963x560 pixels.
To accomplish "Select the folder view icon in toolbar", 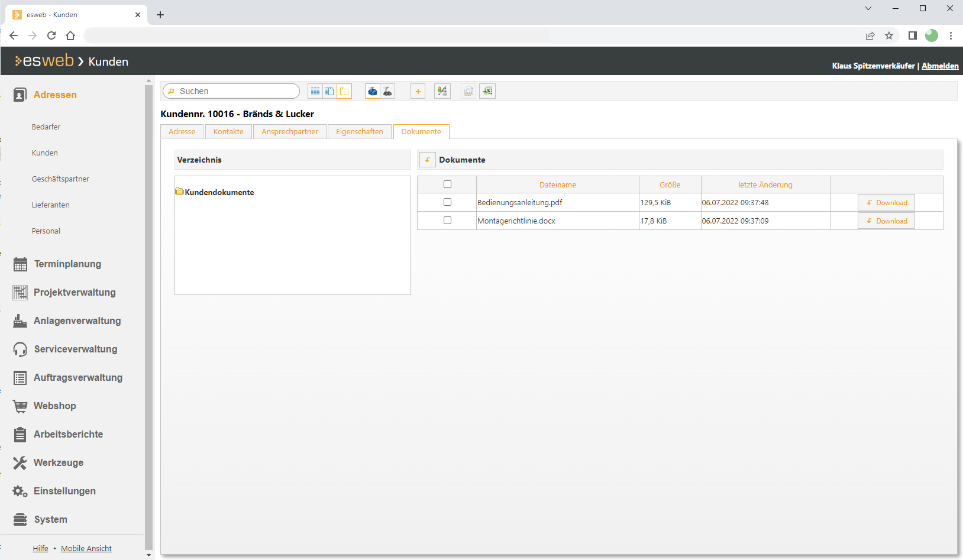I will [344, 91].
